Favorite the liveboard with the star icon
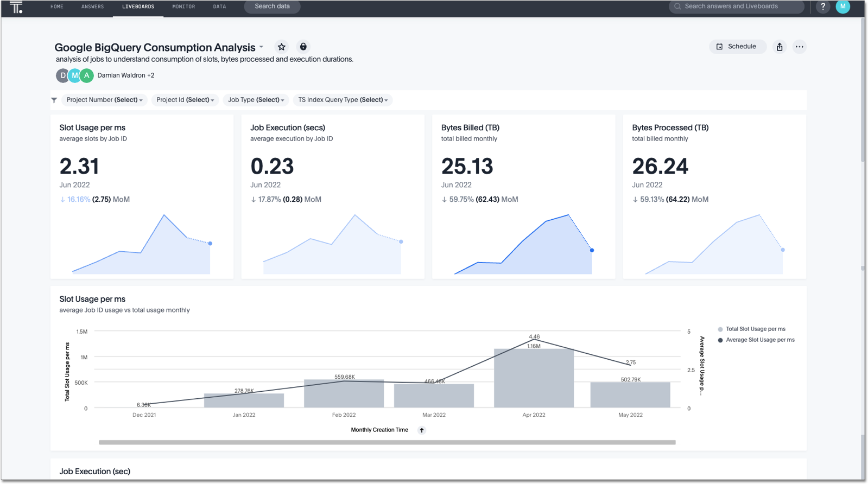 [x=281, y=47]
